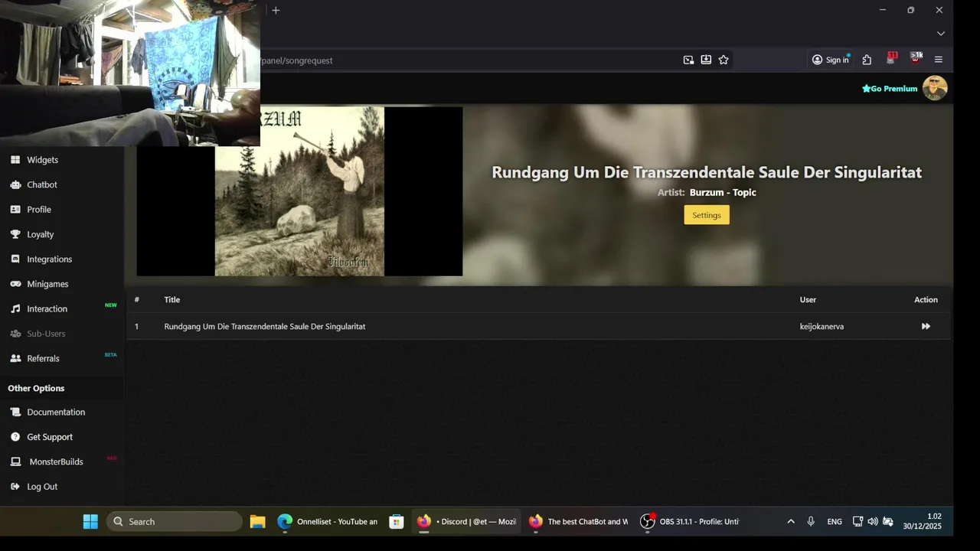
Task: Open Microsoft Store from taskbar
Action: pyautogui.click(x=396, y=521)
